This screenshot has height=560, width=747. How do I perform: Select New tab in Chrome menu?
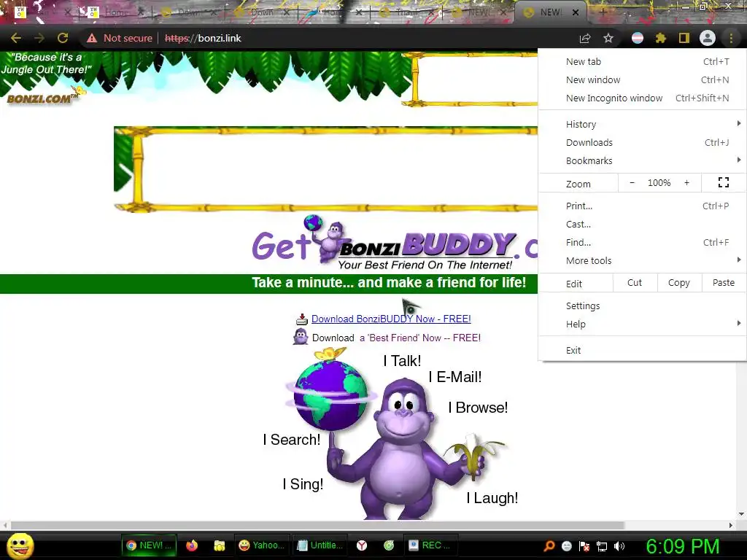point(643,61)
